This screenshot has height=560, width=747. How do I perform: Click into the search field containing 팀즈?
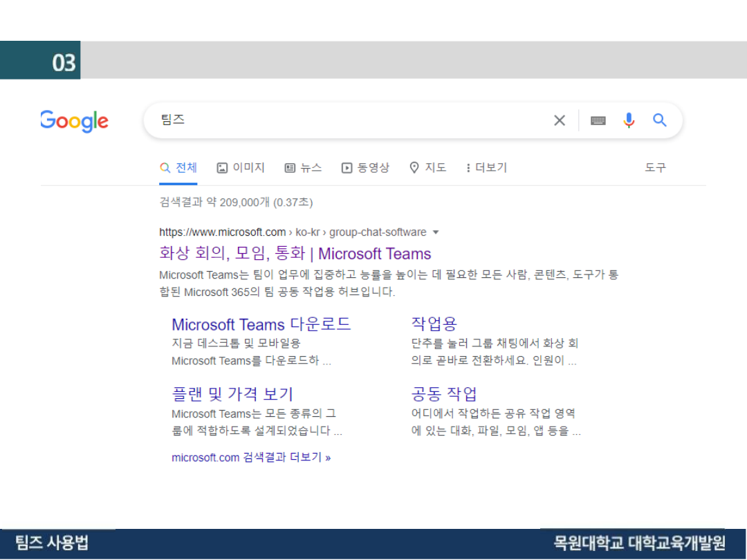point(346,121)
